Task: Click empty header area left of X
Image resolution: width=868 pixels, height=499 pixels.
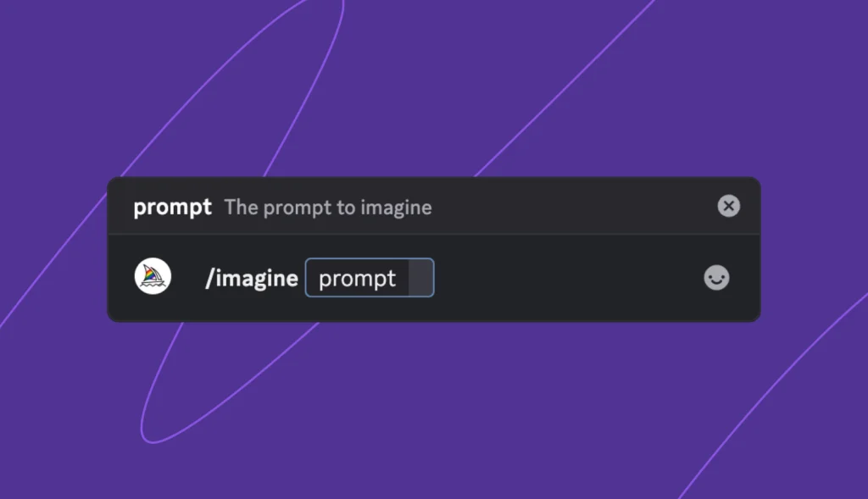Action: (576, 207)
